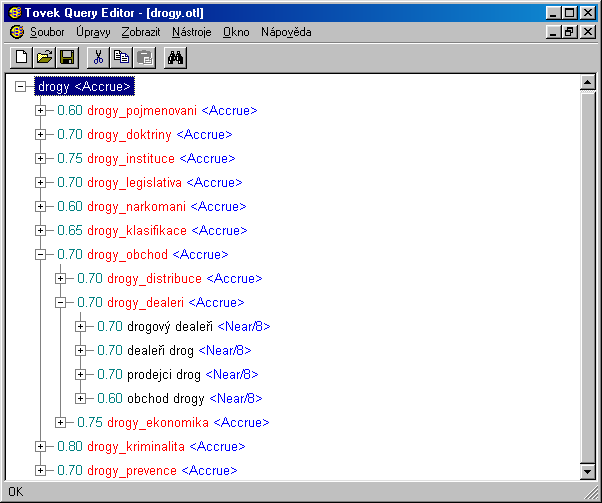Minimize the inner drogy.otl document window
Screen dimensions: 602x503
coord(553,32)
